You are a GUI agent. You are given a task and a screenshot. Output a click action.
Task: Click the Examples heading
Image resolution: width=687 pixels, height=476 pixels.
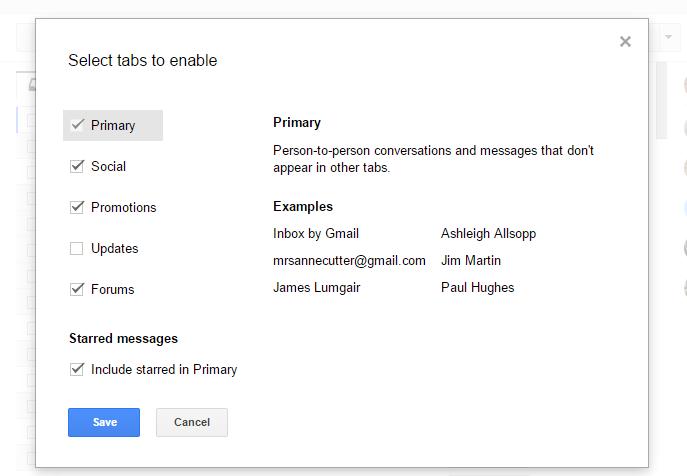point(302,206)
